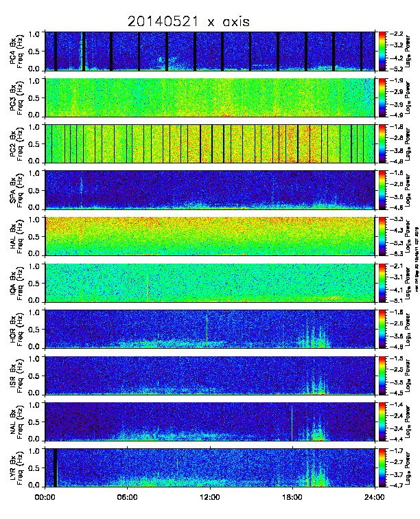420x519 pixels.
Task: Select the PG3 Bx axis label
Action: (x=13, y=97)
